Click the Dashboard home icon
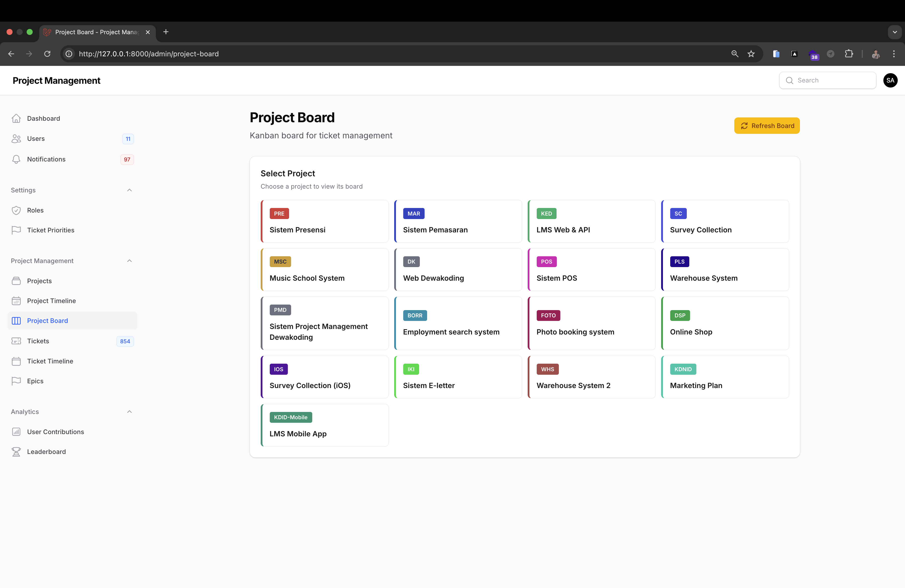The image size is (905, 588). (x=16, y=118)
